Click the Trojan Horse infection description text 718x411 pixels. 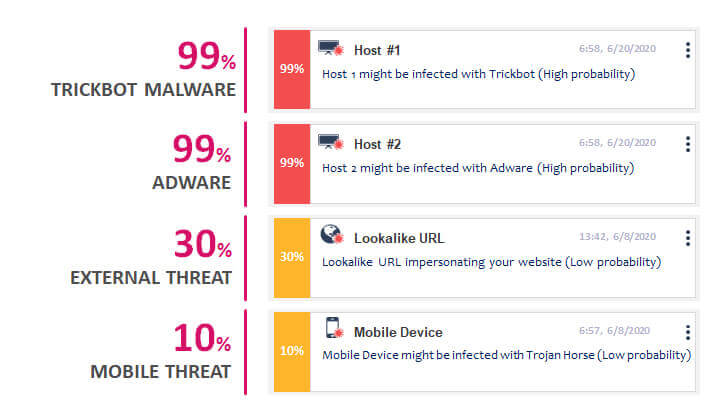pos(506,355)
